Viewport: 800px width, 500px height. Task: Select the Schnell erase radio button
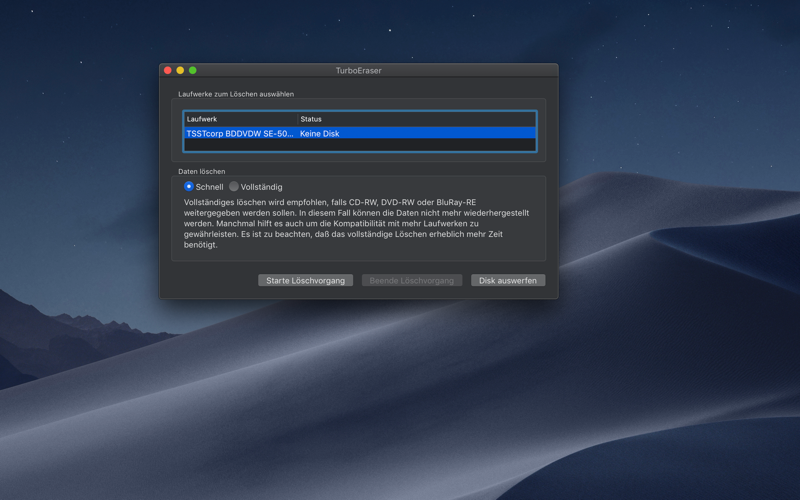(x=189, y=186)
